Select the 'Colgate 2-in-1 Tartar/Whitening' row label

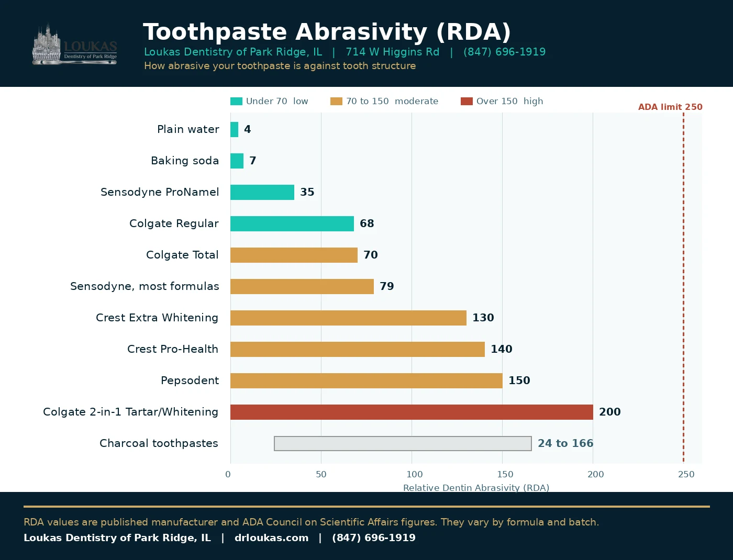tap(130, 412)
